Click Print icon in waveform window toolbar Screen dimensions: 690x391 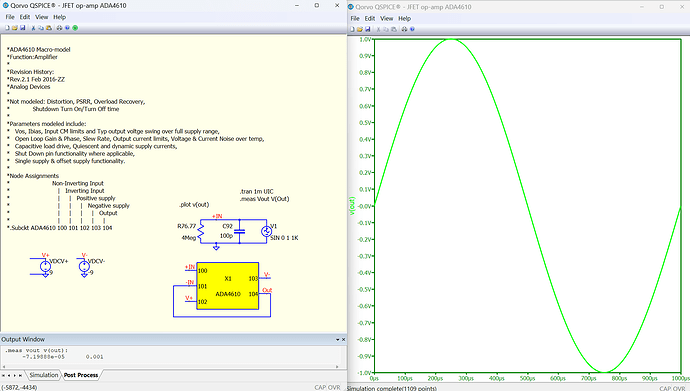[404, 29]
